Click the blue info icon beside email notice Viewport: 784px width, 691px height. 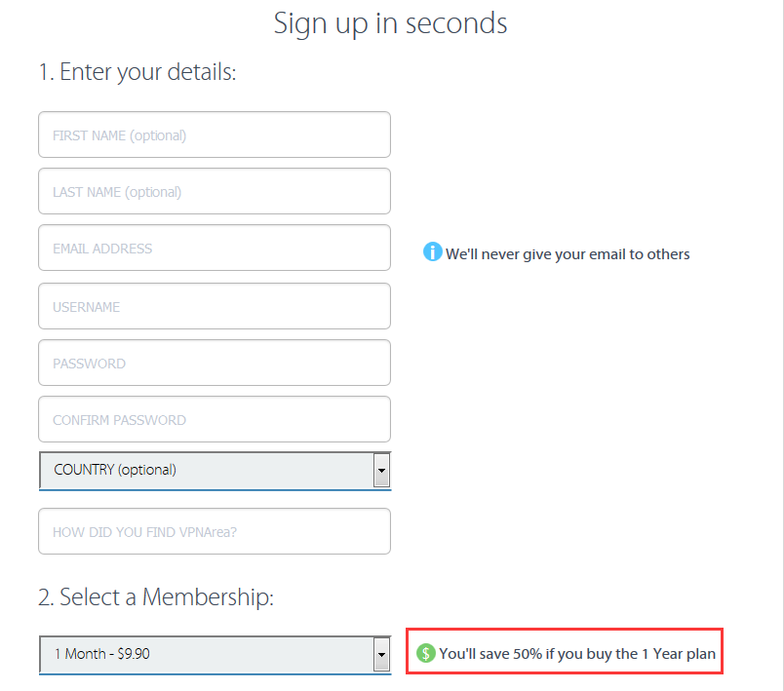tap(433, 251)
